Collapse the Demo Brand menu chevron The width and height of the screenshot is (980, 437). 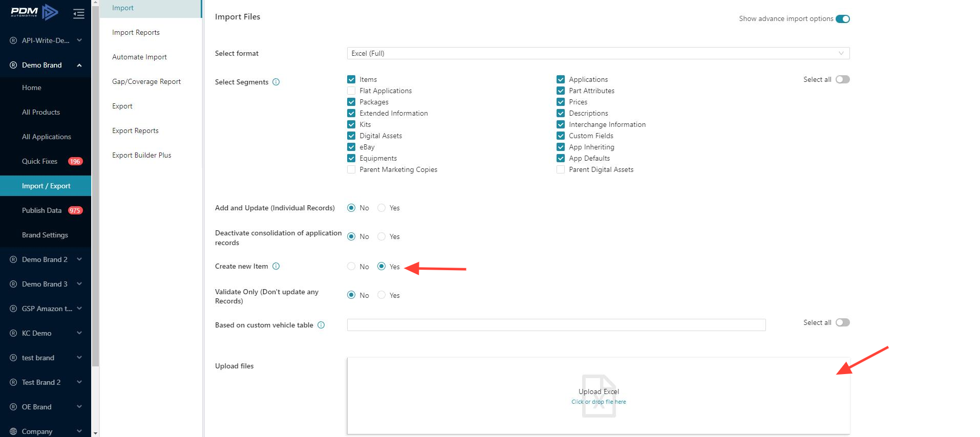[x=79, y=65]
